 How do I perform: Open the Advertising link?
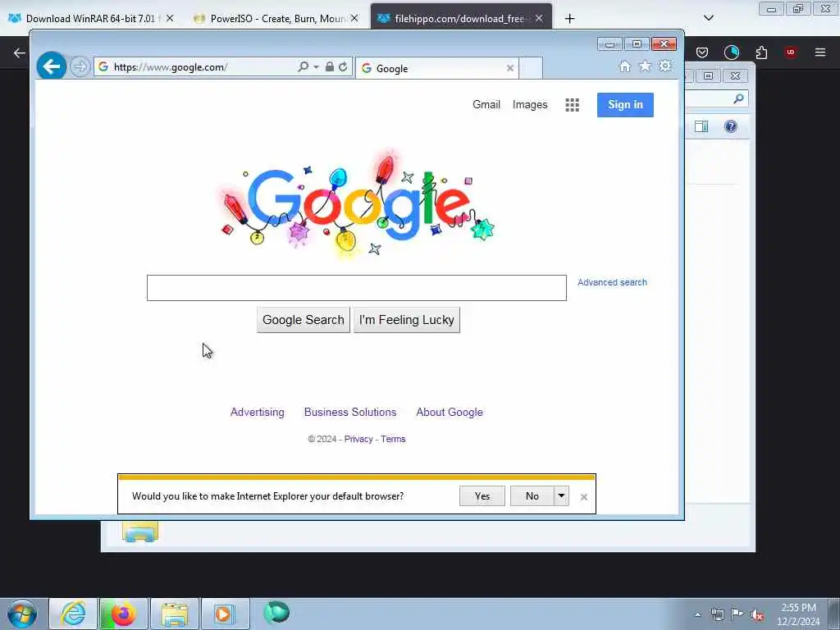pyautogui.click(x=257, y=412)
